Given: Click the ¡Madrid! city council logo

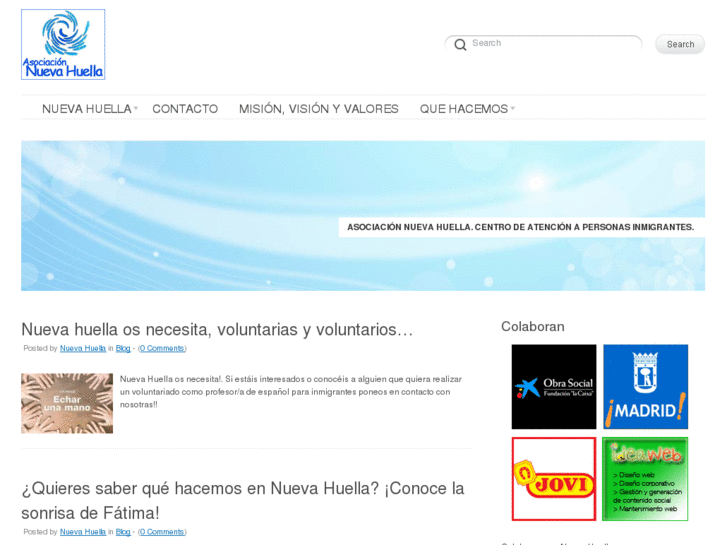Looking at the screenshot, I should (645, 387).
